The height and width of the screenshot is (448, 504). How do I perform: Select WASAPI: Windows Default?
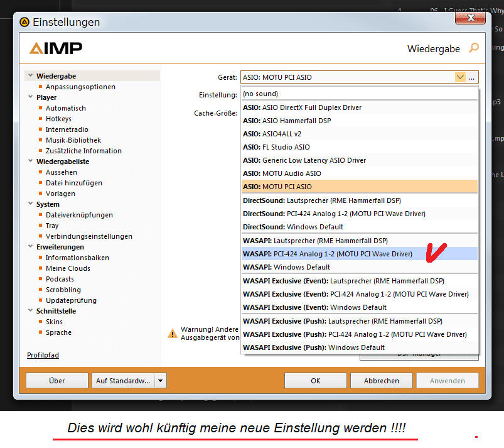click(360, 267)
